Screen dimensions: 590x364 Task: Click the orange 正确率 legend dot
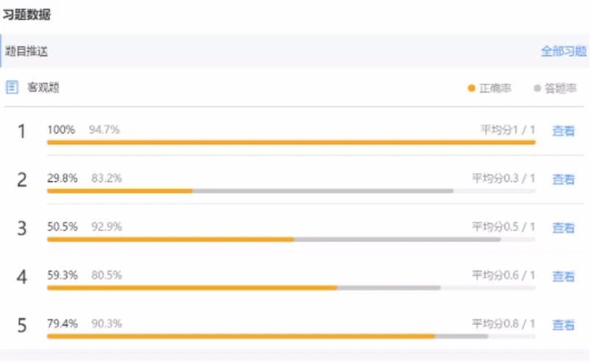point(471,88)
